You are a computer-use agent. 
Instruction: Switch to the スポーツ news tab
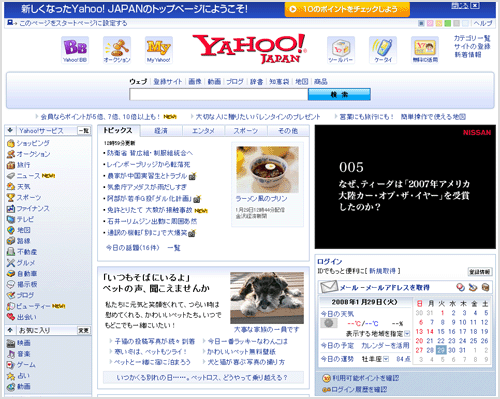[246, 131]
